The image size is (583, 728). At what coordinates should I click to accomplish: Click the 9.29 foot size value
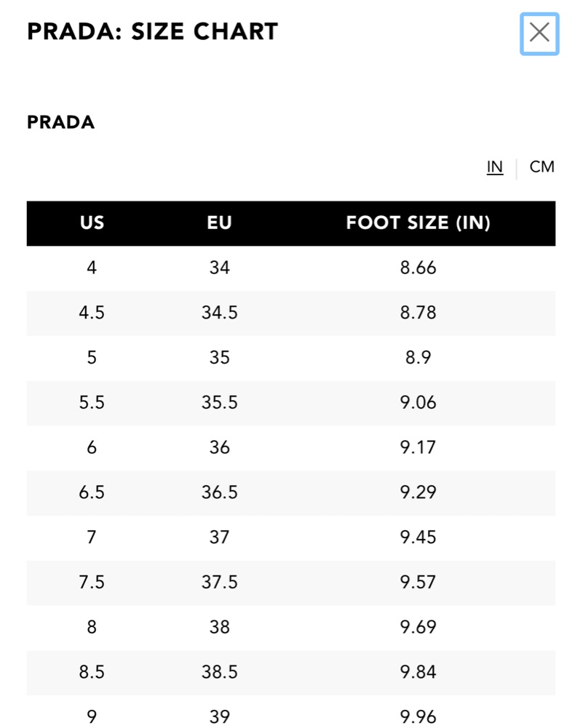pos(418,492)
